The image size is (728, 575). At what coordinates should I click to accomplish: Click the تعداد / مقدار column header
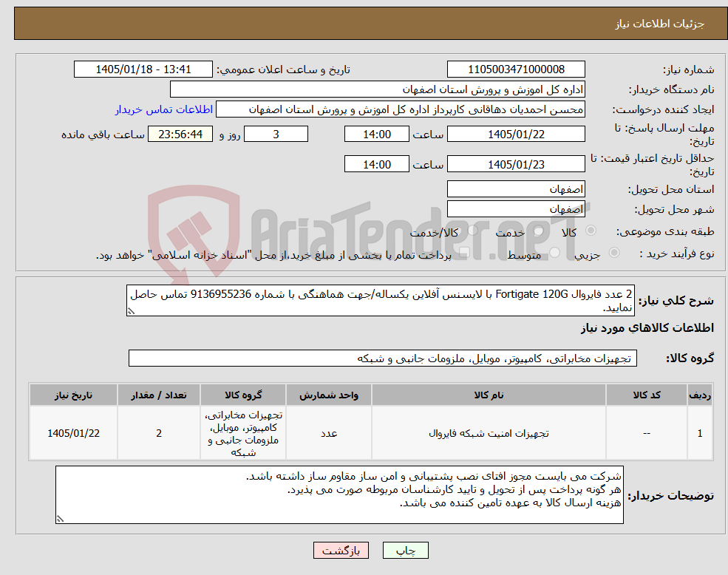pos(159,395)
